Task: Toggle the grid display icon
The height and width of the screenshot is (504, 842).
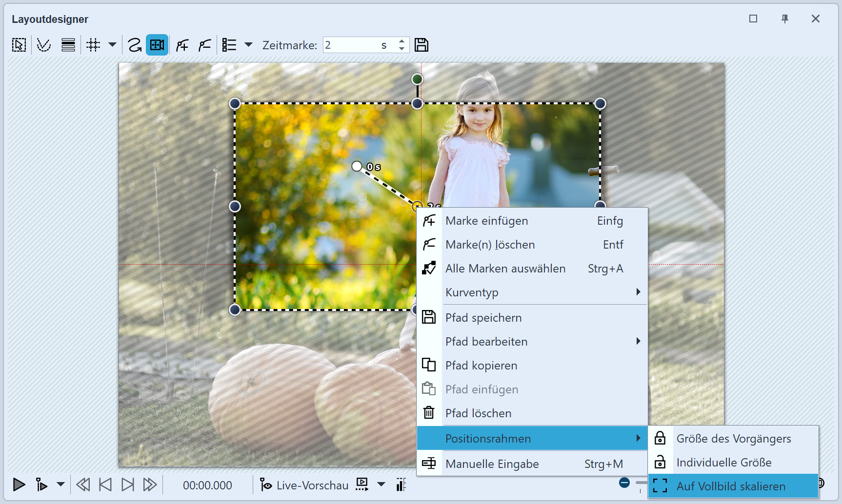Action: 93,45
